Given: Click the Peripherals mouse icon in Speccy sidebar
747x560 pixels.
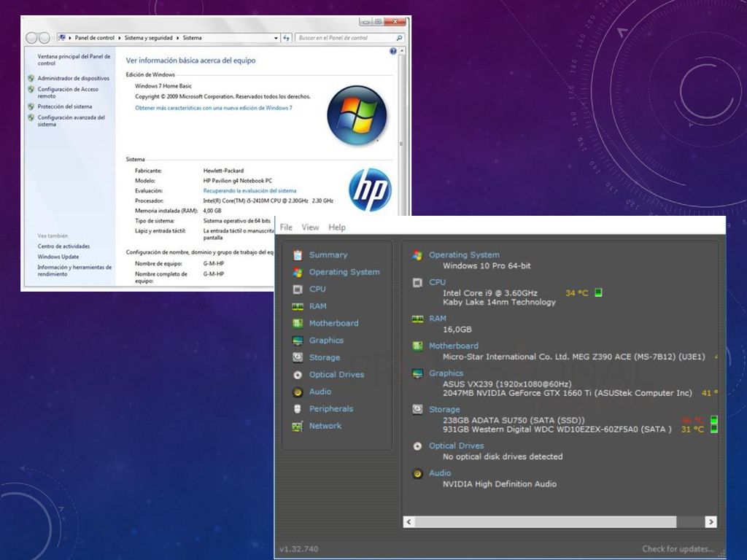Looking at the screenshot, I should coord(298,409).
